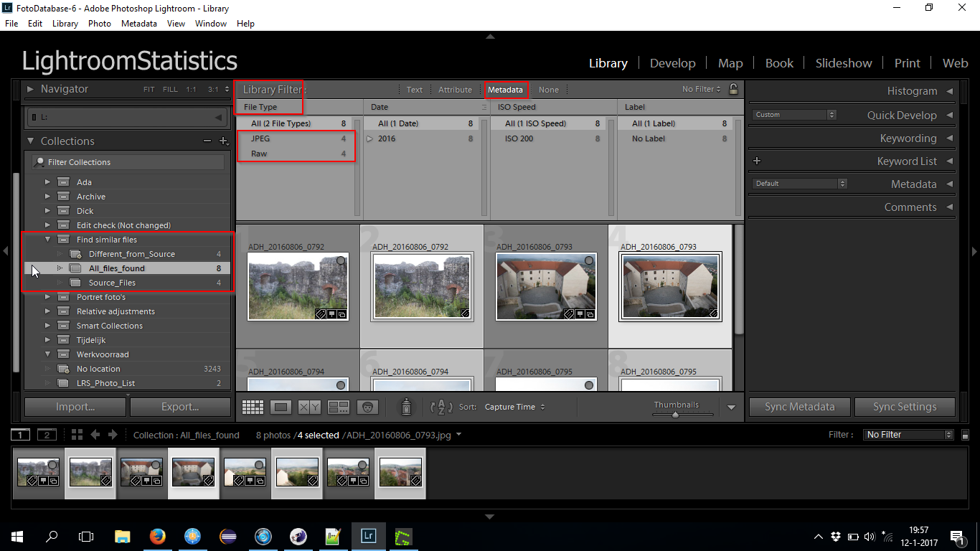Go forward using the filmstrip right arrow

(113, 435)
